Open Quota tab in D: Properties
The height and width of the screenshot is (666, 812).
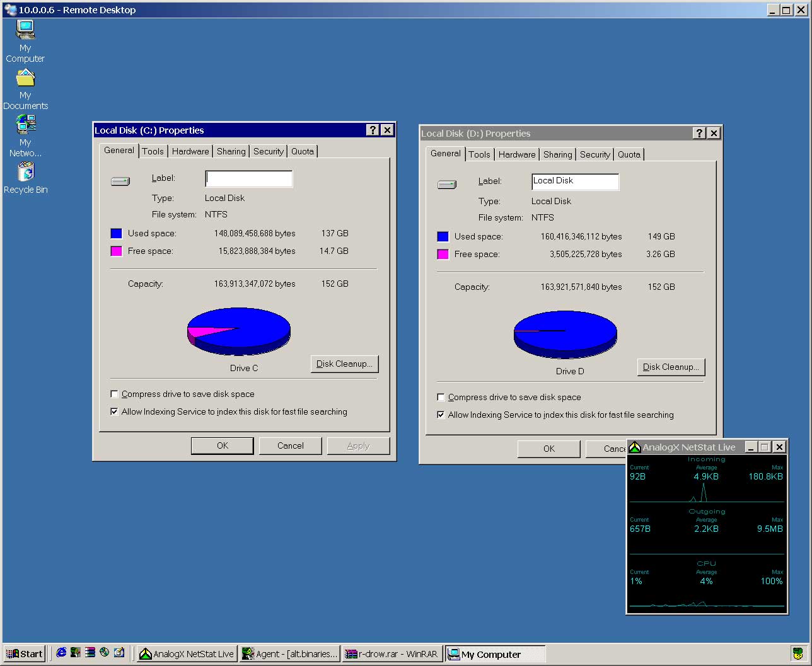pos(629,154)
